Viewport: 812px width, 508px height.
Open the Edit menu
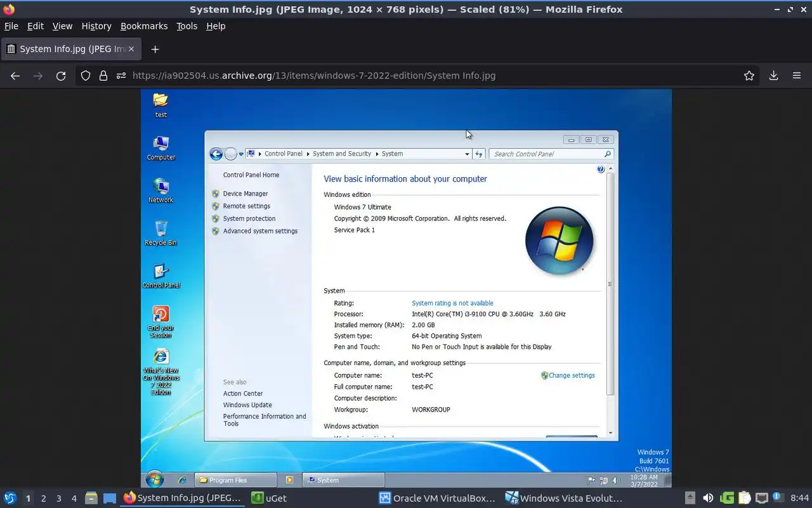(36, 26)
